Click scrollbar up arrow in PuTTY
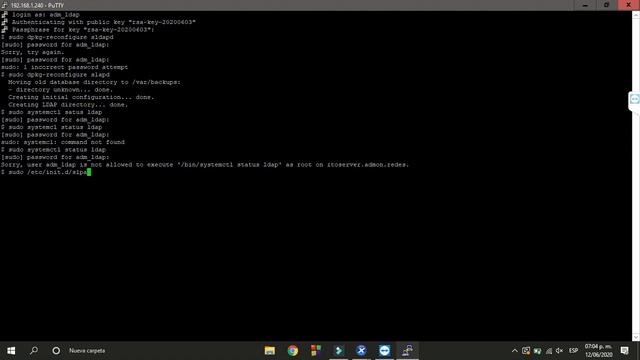The image size is (640, 360). click(636, 15)
